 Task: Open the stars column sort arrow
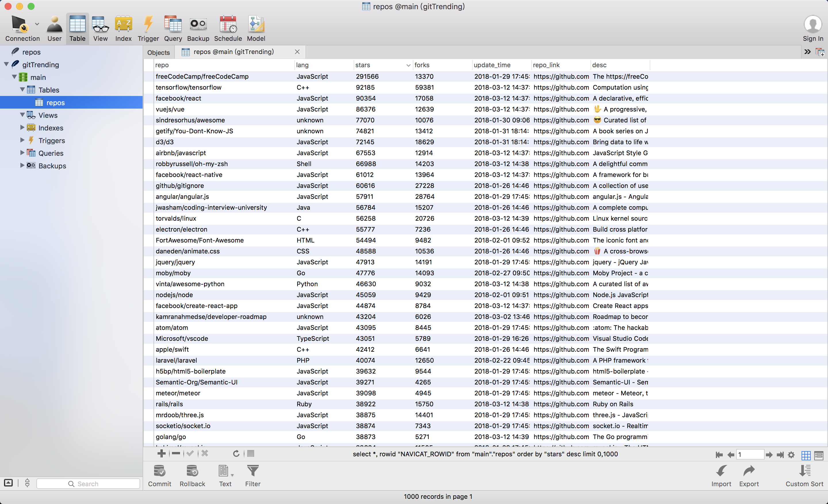pos(408,66)
